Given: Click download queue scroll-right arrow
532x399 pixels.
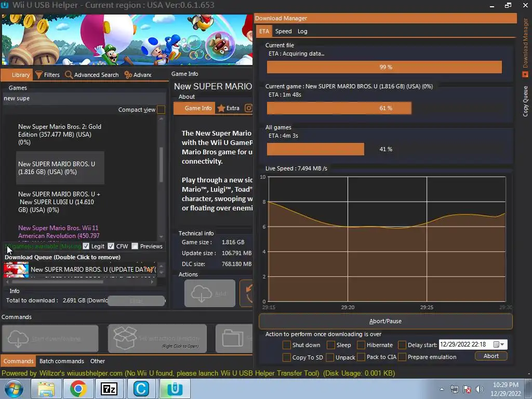Looking at the screenshot, I should (152, 282).
